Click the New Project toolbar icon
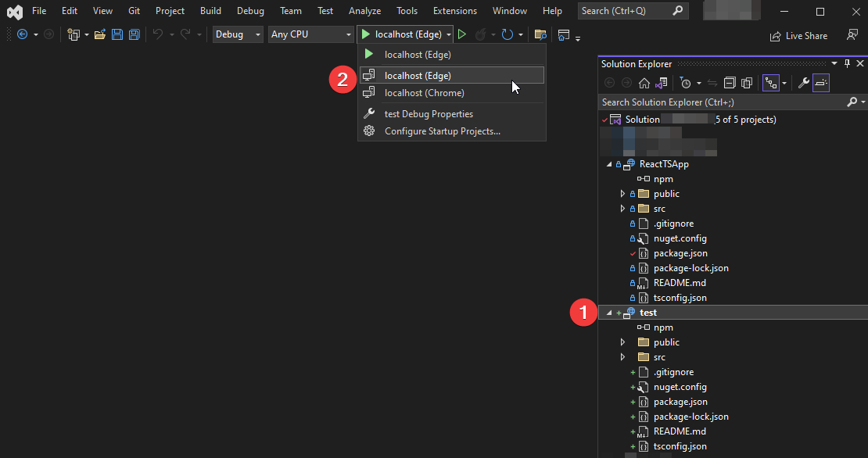The height and width of the screenshot is (458, 868). (x=73, y=34)
